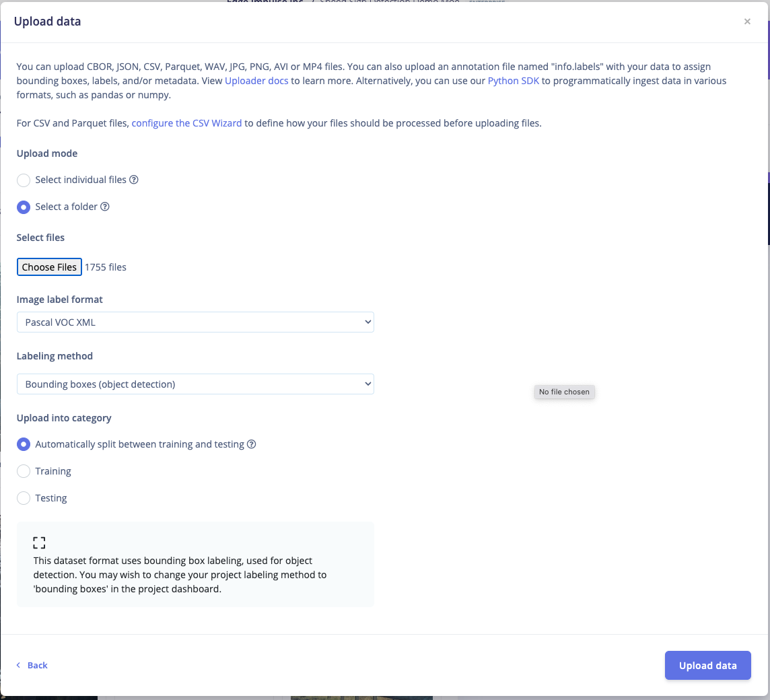Click the Upload data button
770x700 pixels.
click(707, 666)
